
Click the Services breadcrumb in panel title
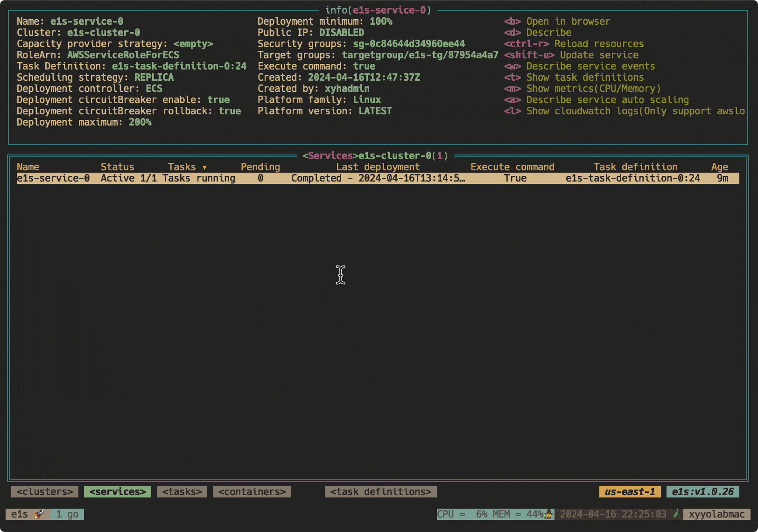(330, 156)
